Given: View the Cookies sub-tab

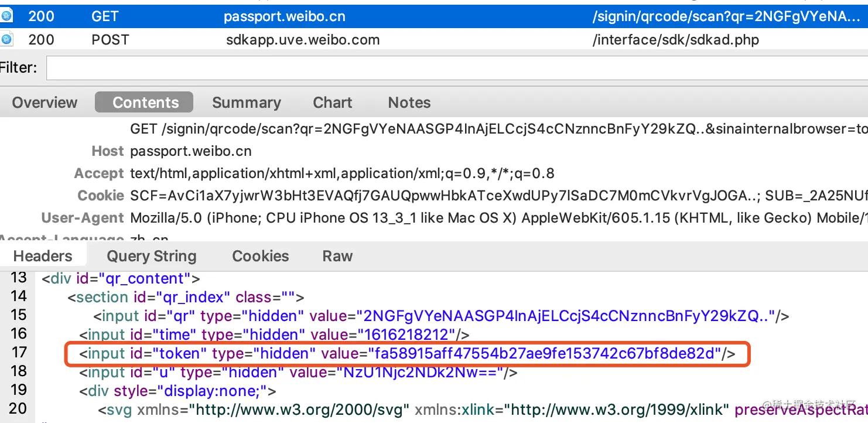Looking at the screenshot, I should click(x=260, y=256).
